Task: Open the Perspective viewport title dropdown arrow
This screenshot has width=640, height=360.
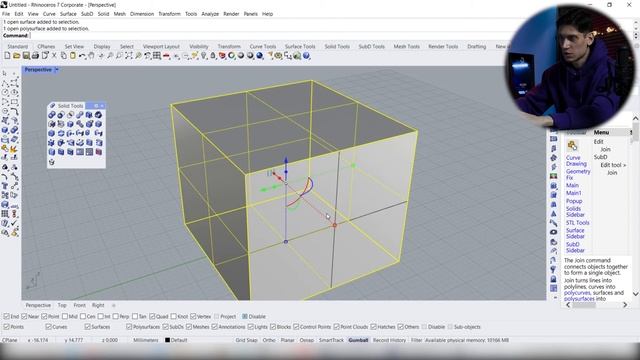Action: coord(57,70)
